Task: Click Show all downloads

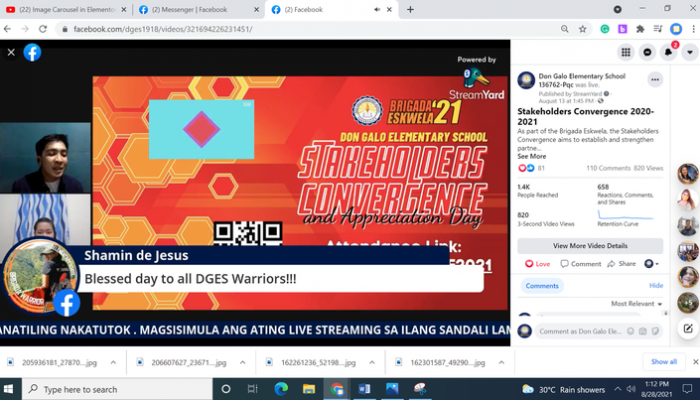Action: (x=663, y=362)
